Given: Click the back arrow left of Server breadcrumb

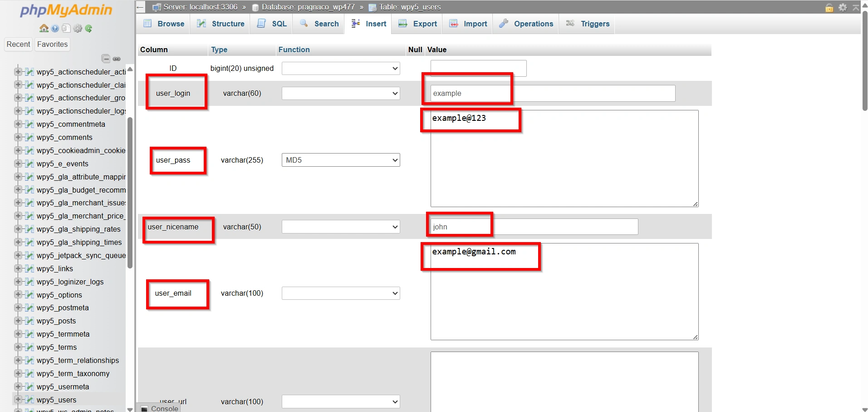Looking at the screenshot, I should coord(140,7).
